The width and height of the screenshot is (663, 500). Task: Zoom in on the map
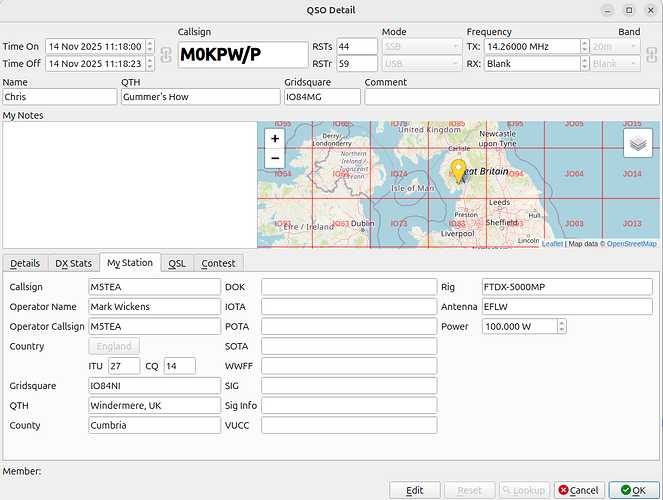[275, 140]
